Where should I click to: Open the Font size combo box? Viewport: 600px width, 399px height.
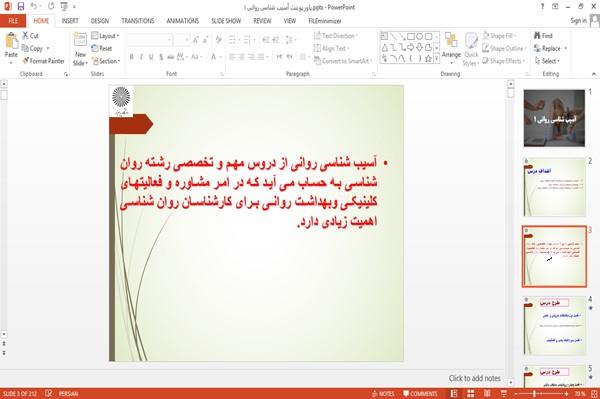pos(181,40)
